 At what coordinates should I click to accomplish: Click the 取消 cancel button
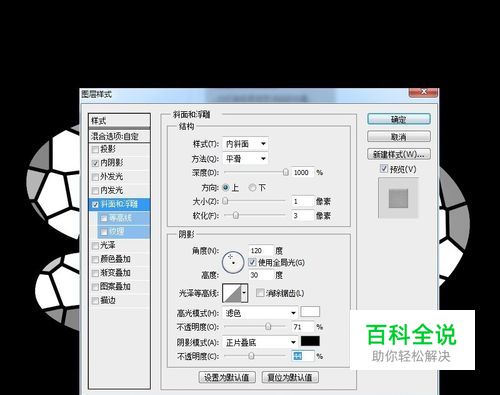pyautogui.click(x=399, y=137)
